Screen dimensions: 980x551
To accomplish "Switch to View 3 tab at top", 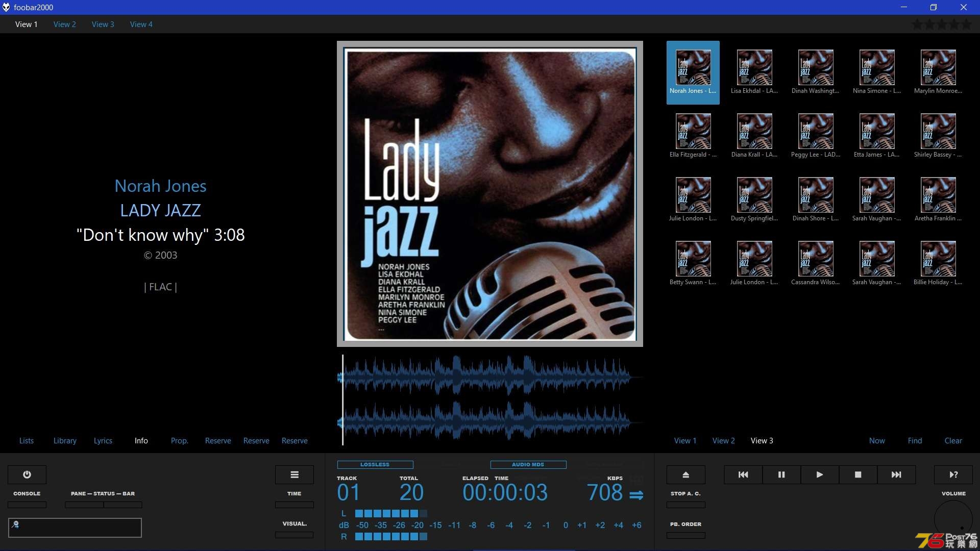I will pos(103,24).
